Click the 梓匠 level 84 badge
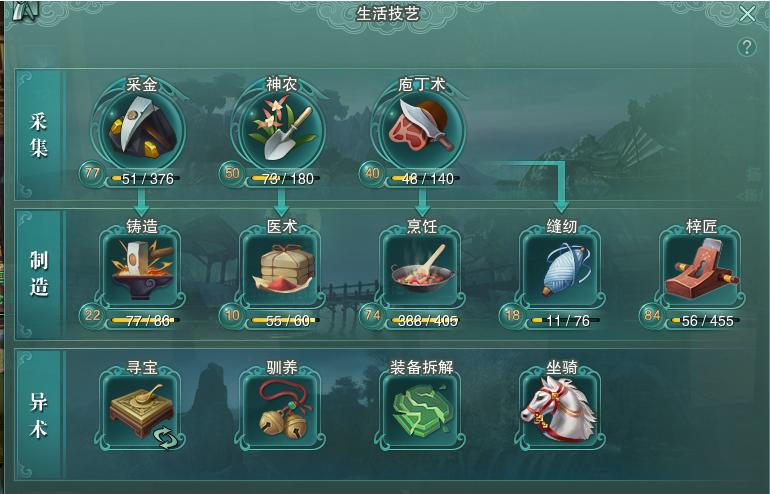770x494 pixels. (652, 315)
